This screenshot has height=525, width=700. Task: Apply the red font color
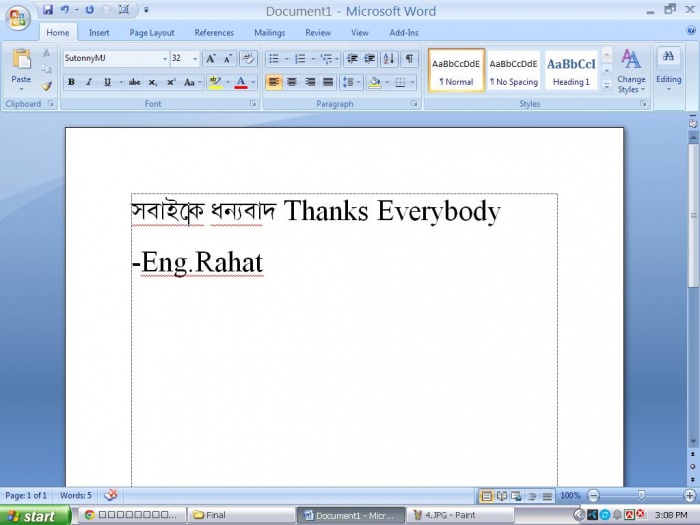pos(241,82)
